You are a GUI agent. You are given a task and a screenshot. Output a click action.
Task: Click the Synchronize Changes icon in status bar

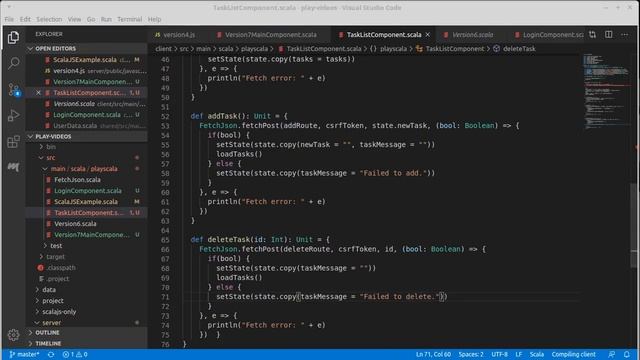click(x=51, y=354)
